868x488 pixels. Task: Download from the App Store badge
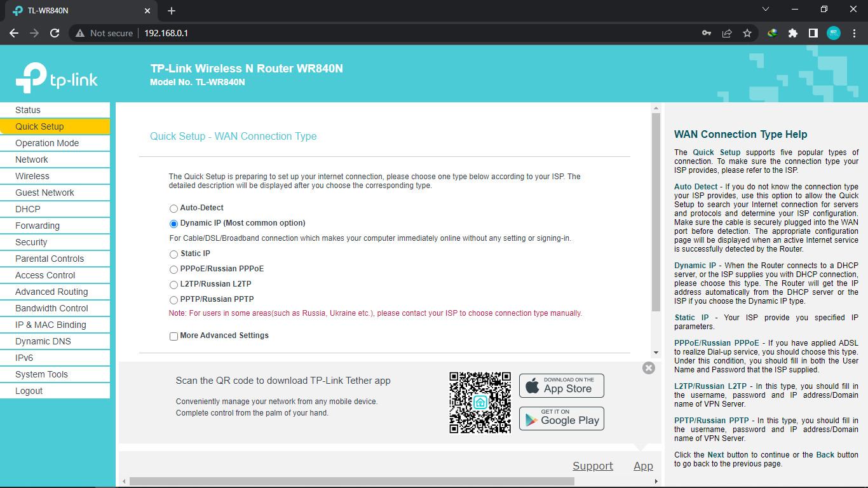[x=562, y=386]
